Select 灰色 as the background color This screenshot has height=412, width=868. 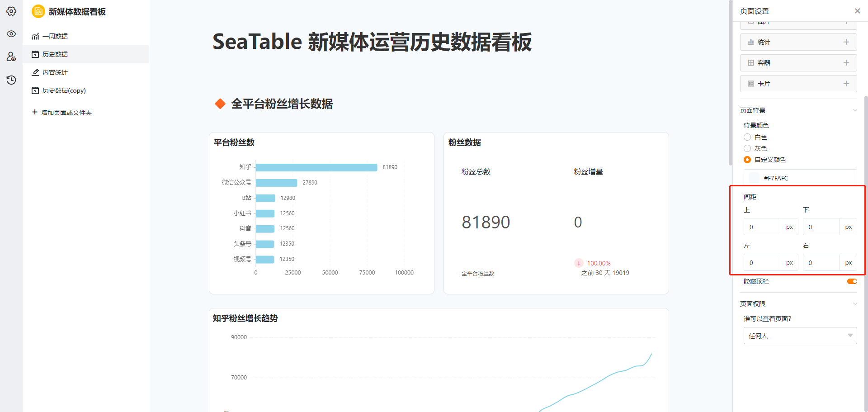(747, 148)
